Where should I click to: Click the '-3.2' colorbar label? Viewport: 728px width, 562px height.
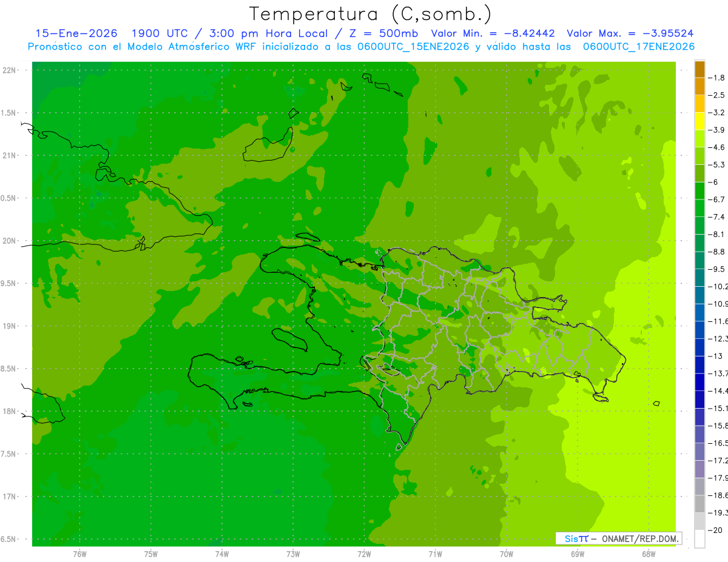point(716,113)
